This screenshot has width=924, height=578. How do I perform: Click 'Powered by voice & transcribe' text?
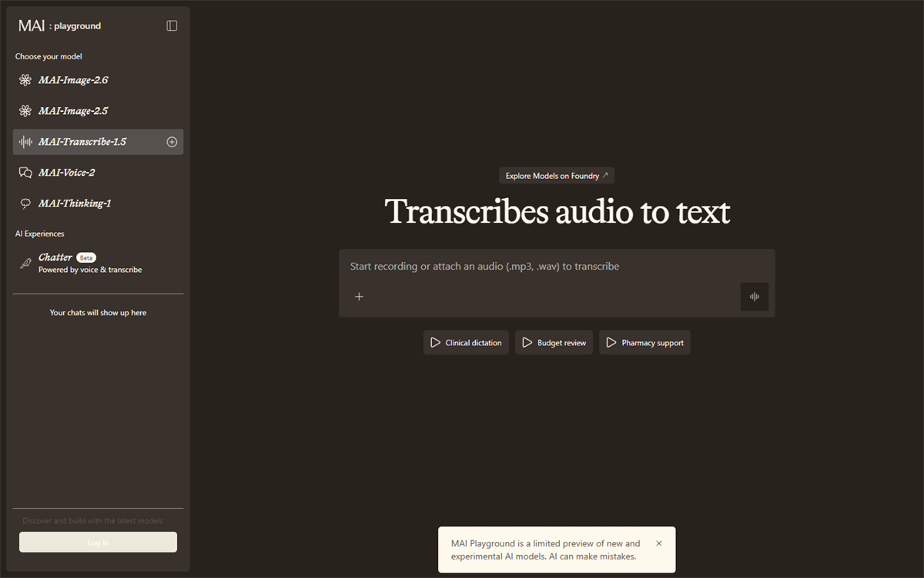tap(90, 270)
